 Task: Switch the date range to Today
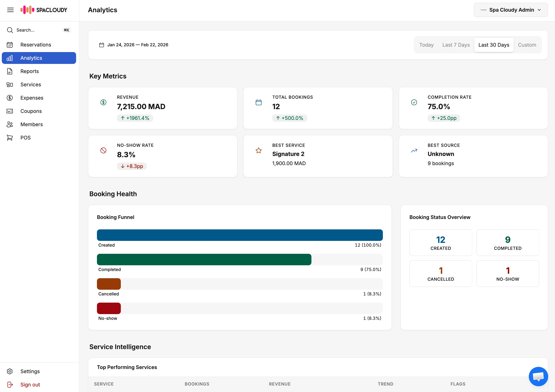pyautogui.click(x=426, y=45)
